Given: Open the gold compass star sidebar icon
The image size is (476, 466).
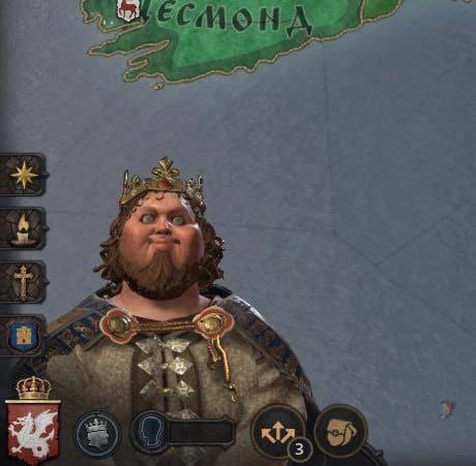Looking at the screenshot, I should [x=23, y=174].
